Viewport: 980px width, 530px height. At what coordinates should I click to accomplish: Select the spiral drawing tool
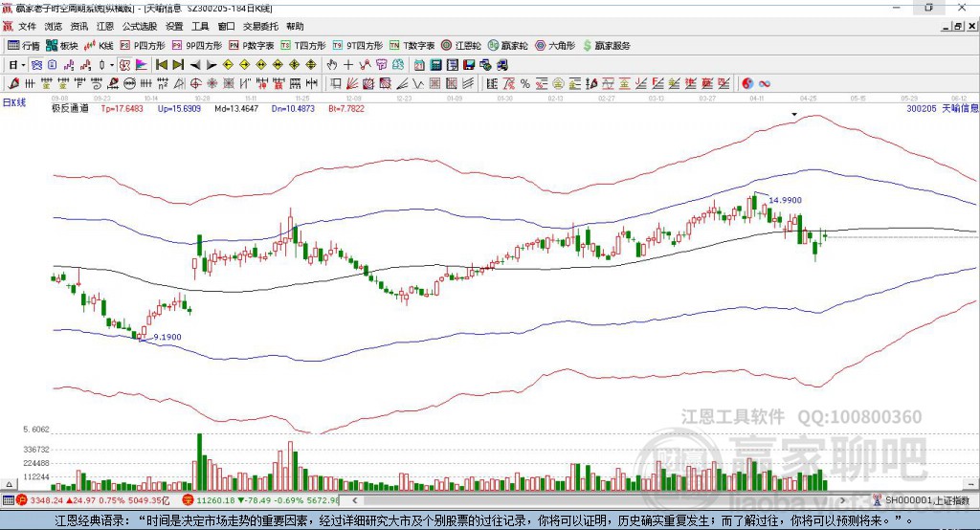pyautogui.click(x=97, y=84)
